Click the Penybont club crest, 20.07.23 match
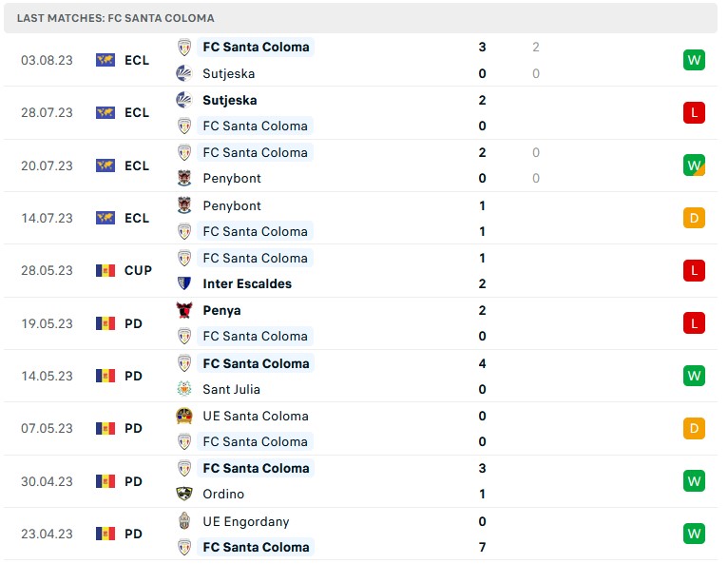The height and width of the screenshot is (564, 728). pos(184,178)
